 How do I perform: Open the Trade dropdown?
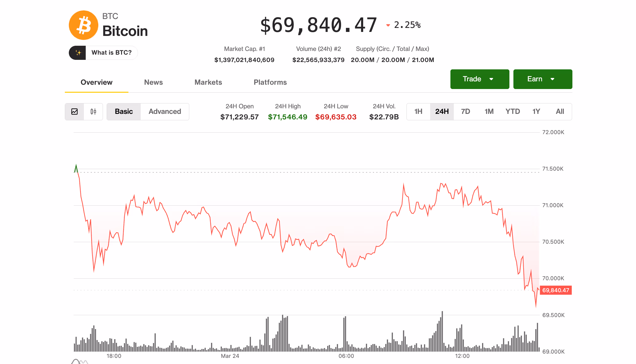coord(480,79)
